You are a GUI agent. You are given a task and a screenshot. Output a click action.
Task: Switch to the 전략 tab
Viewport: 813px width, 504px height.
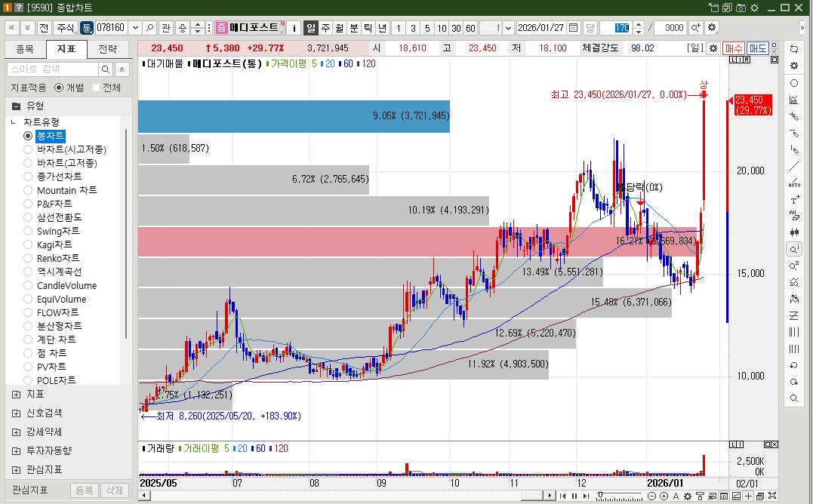click(x=108, y=49)
